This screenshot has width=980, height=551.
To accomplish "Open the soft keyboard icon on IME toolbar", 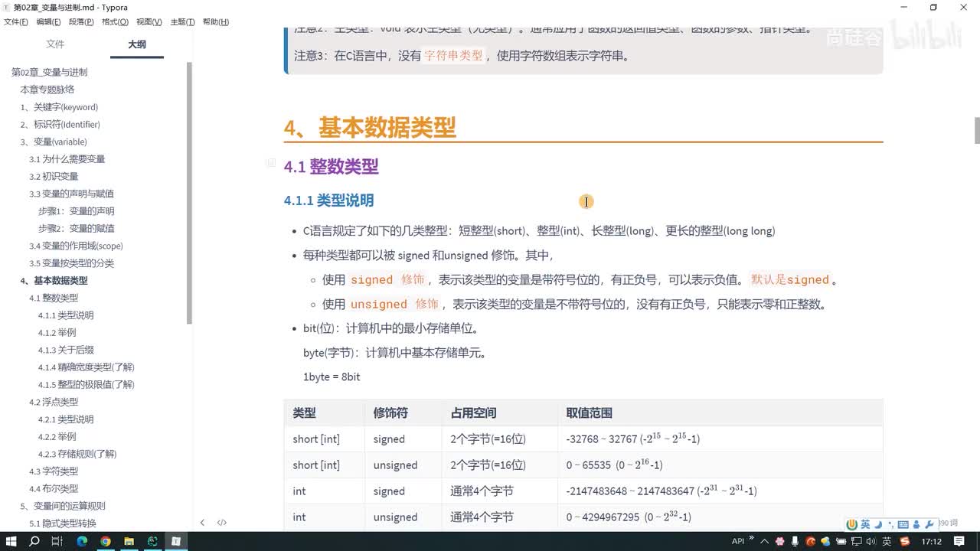I will (903, 525).
